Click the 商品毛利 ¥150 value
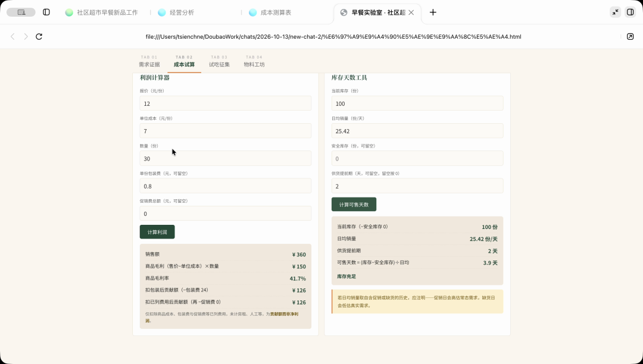This screenshot has height=364, width=643. [299, 266]
